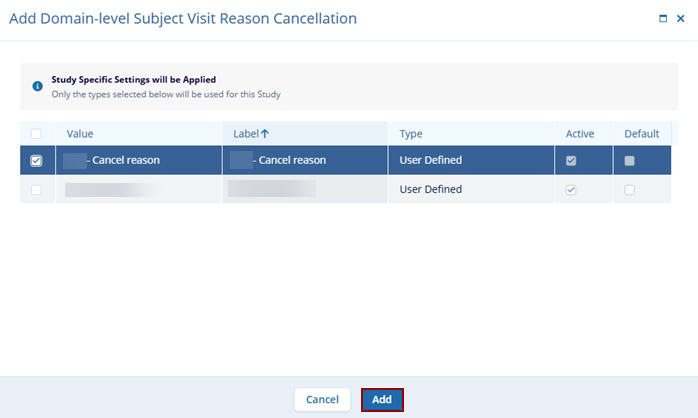Screen dimensions: 698x418
Task: Click the Cancel button
Action: click(322, 399)
